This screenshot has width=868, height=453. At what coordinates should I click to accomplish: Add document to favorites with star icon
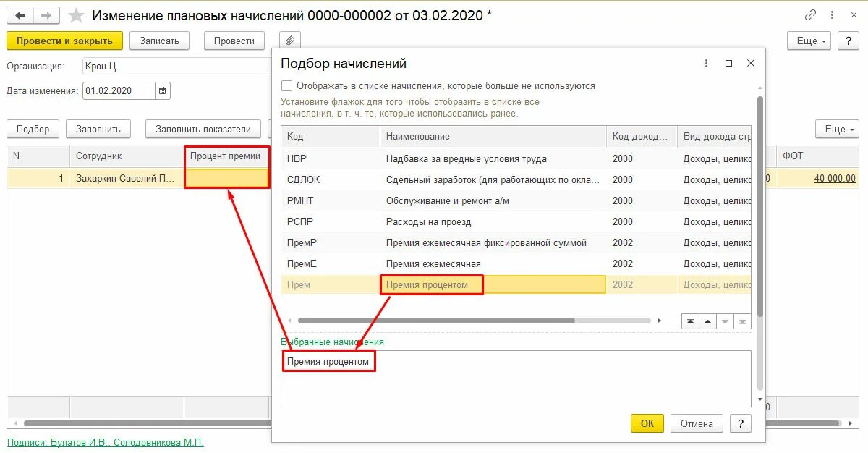tap(76, 15)
